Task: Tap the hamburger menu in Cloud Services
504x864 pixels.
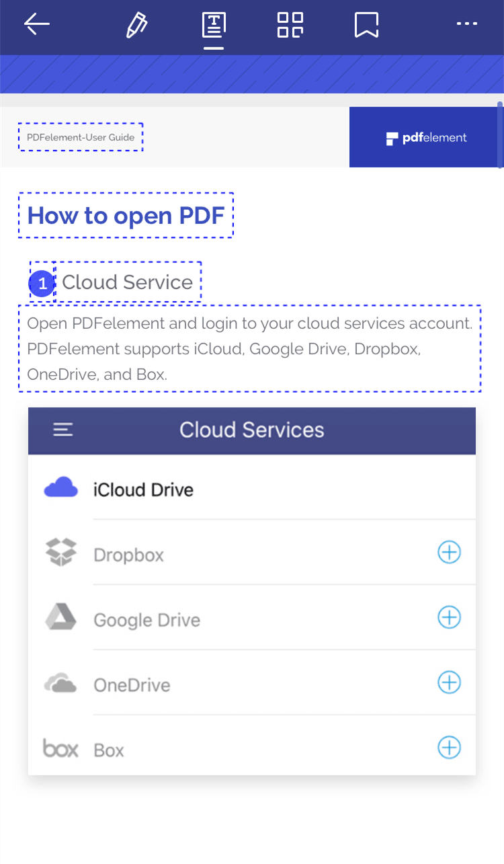Action: click(x=63, y=430)
